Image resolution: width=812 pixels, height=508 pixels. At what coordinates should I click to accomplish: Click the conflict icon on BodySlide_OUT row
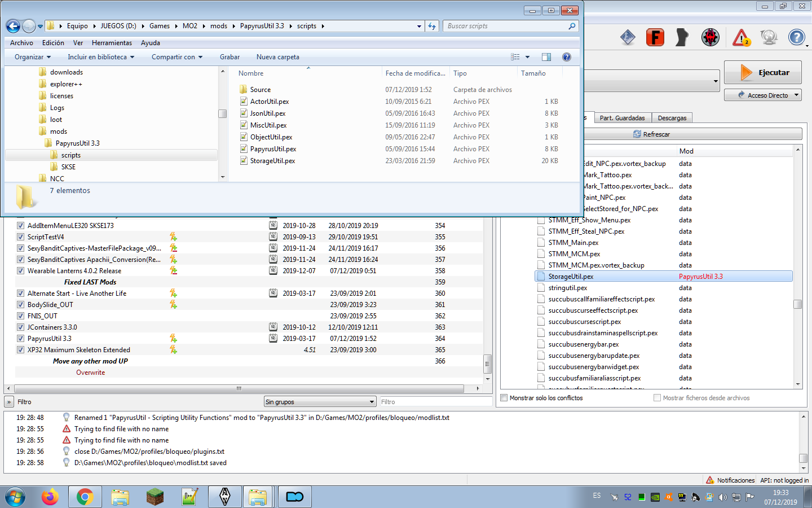tap(173, 304)
